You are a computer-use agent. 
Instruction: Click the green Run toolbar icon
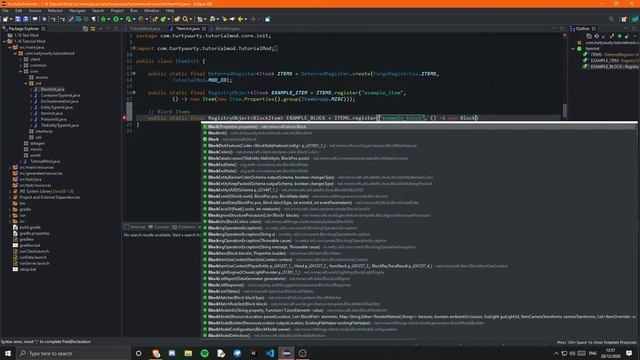coord(116,19)
